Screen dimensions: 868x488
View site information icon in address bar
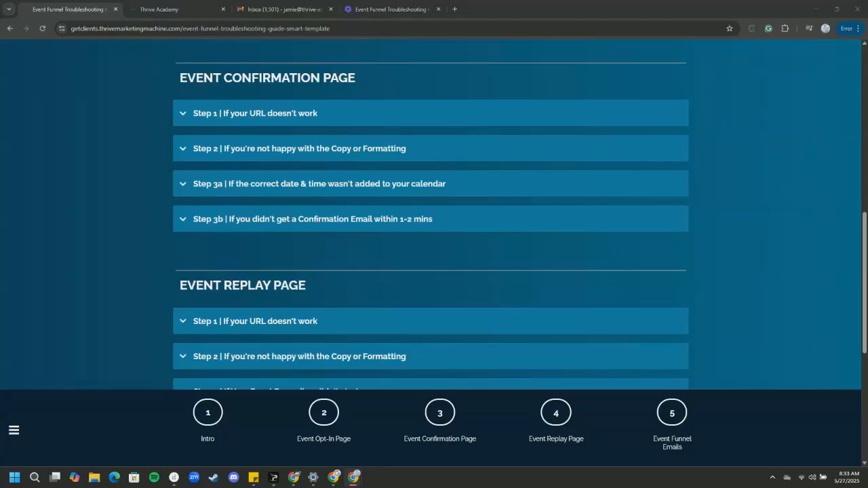pyautogui.click(x=62, y=28)
